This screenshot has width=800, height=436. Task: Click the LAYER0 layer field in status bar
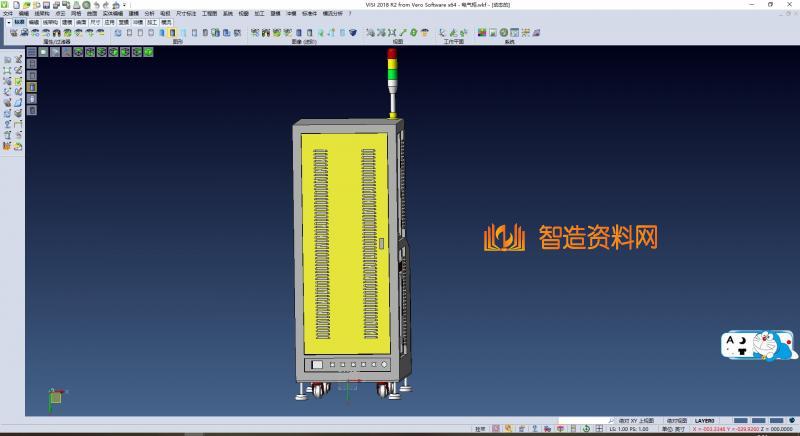coord(705,421)
